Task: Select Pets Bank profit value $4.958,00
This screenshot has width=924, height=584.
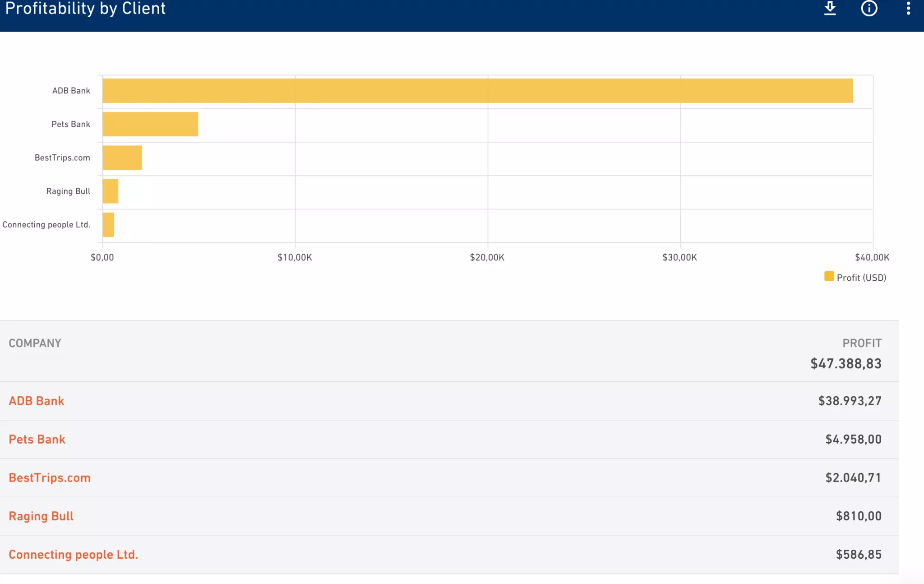Action: tap(854, 439)
